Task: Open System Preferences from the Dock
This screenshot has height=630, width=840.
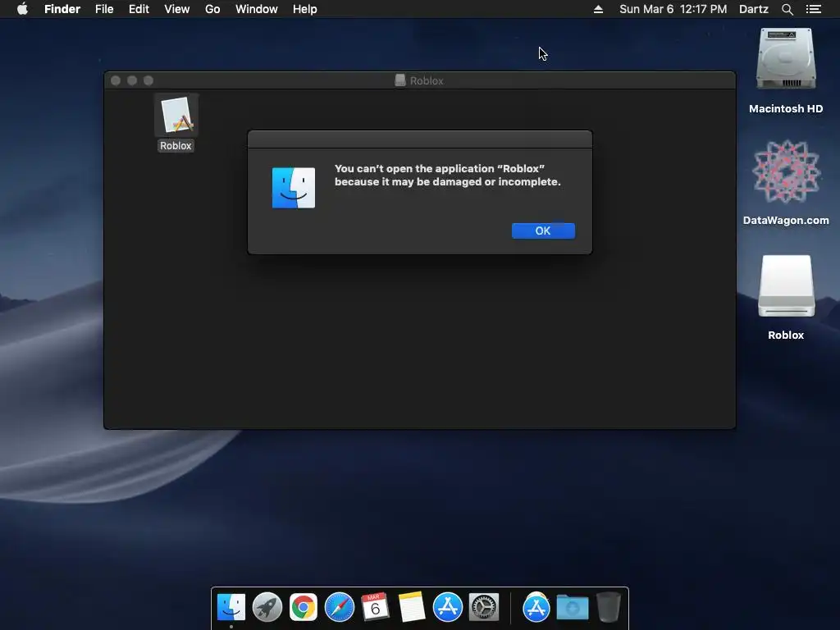Action: click(x=484, y=607)
